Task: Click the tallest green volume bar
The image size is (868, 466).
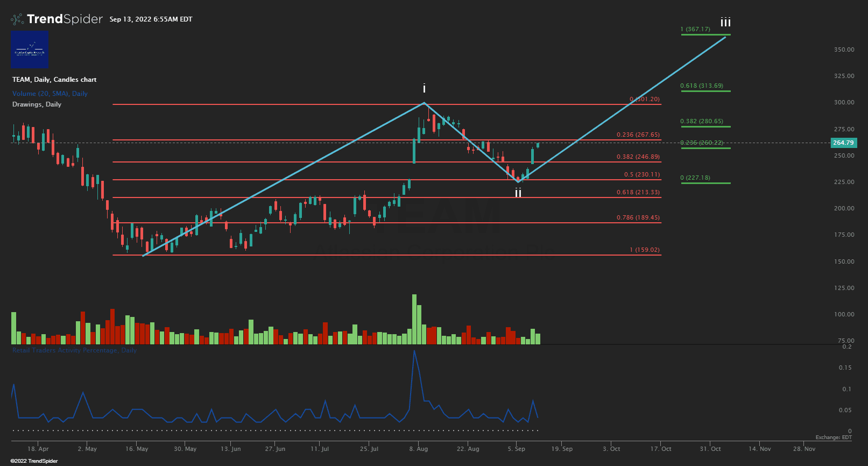Action: (x=414, y=319)
